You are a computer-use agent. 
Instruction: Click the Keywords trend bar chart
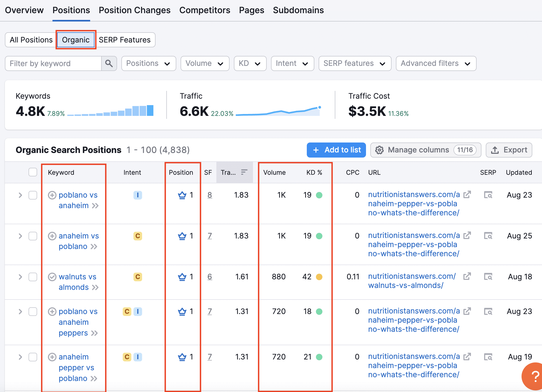point(110,111)
